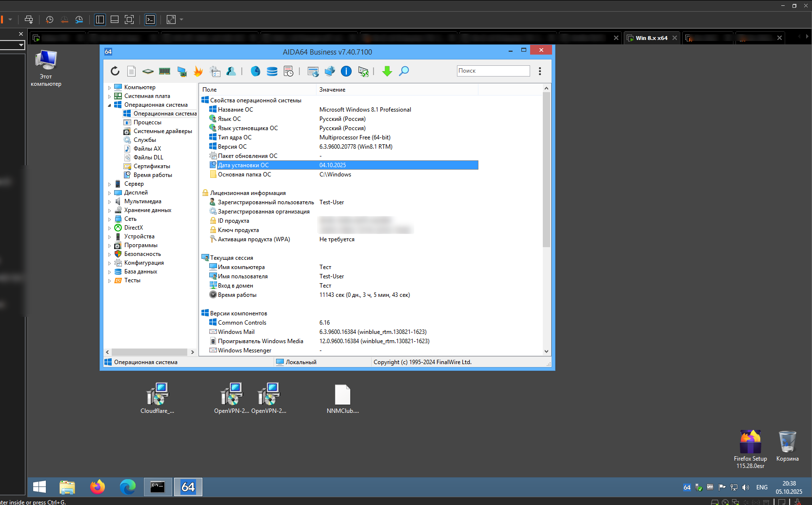Expand the Безопасность tree node
812x505 pixels.
109,254
